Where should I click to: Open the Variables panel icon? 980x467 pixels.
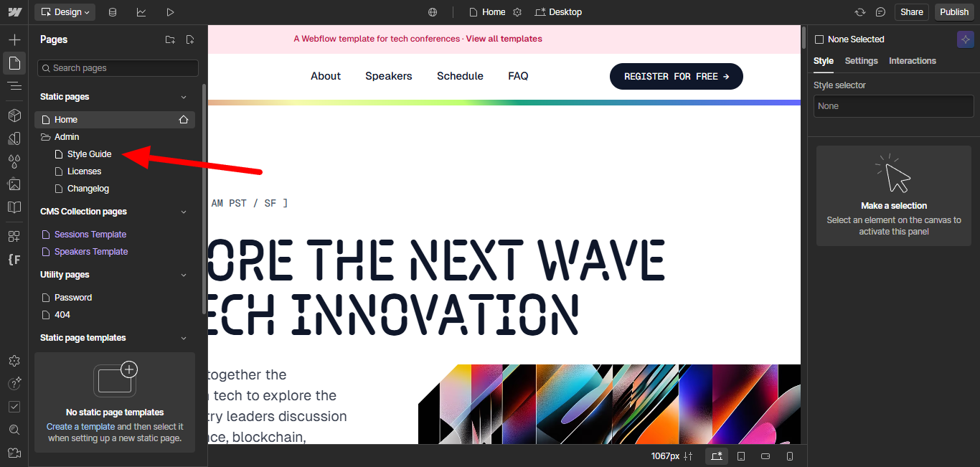pyautogui.click(x=14, y=138)
